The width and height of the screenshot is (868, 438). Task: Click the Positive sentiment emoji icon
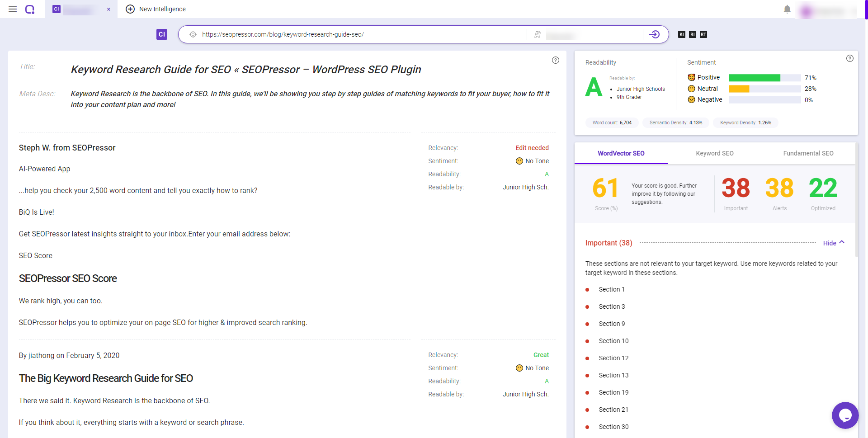pyautogui.click(x=691, y=77)
